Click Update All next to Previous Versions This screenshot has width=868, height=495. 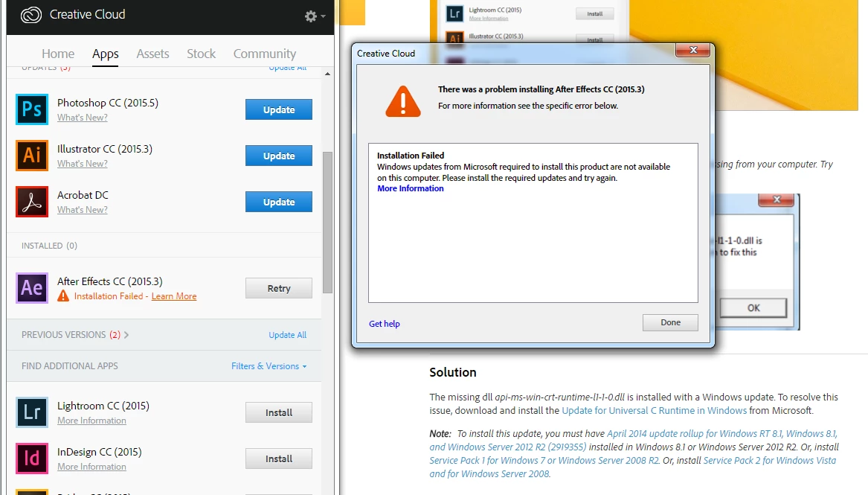(287, 335)
